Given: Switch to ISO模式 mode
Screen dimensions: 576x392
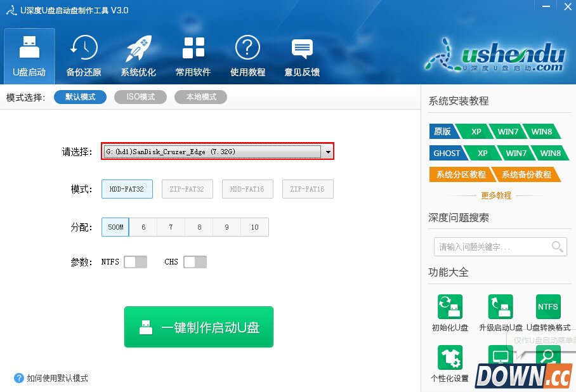Looking at the screenshot, I should pos(140,96).
